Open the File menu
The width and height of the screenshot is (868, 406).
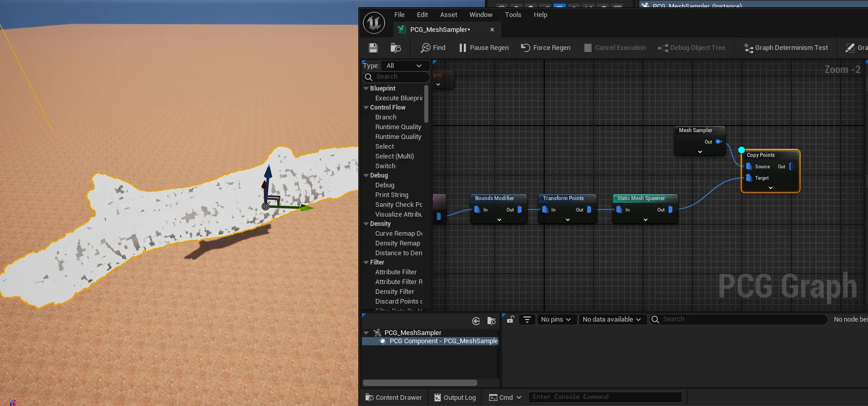click(400, 15)
